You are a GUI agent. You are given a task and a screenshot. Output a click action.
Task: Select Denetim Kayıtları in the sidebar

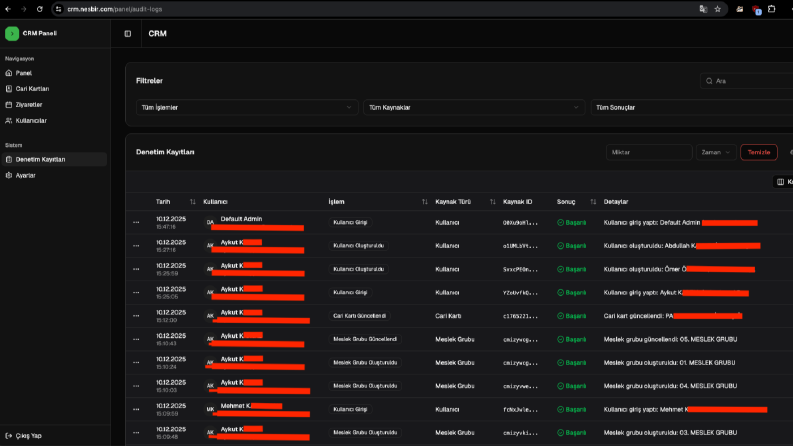tap(55, 159)
